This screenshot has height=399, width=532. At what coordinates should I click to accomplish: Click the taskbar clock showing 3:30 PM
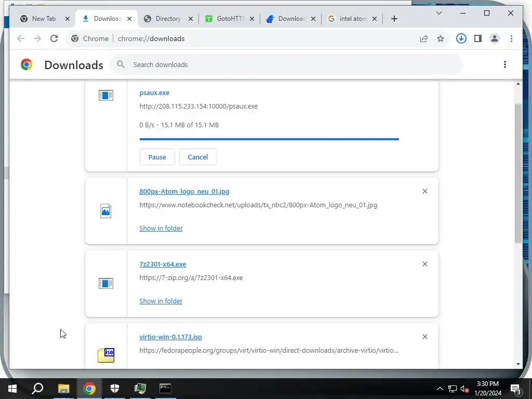coord(487,389)
